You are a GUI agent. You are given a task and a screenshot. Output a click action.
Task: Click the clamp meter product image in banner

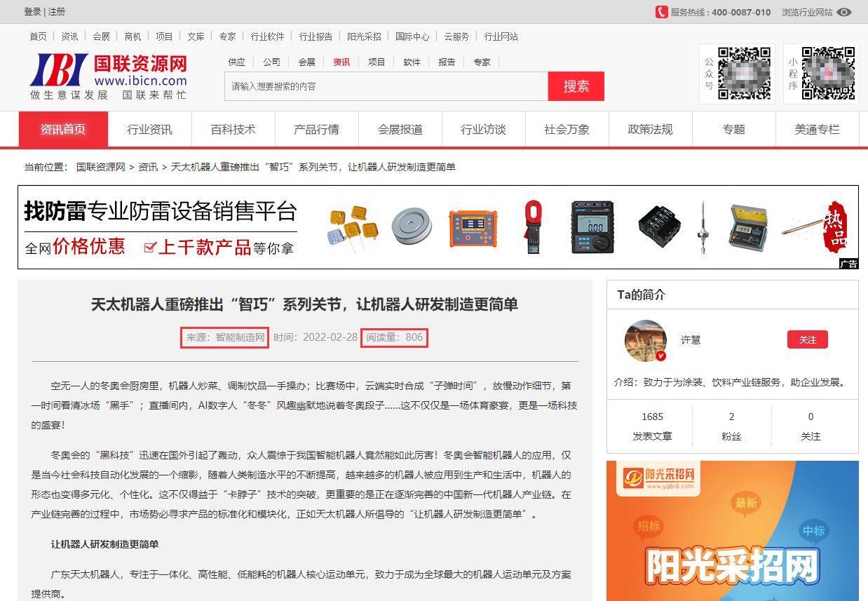pyautogui.click(x=533, y=227)
